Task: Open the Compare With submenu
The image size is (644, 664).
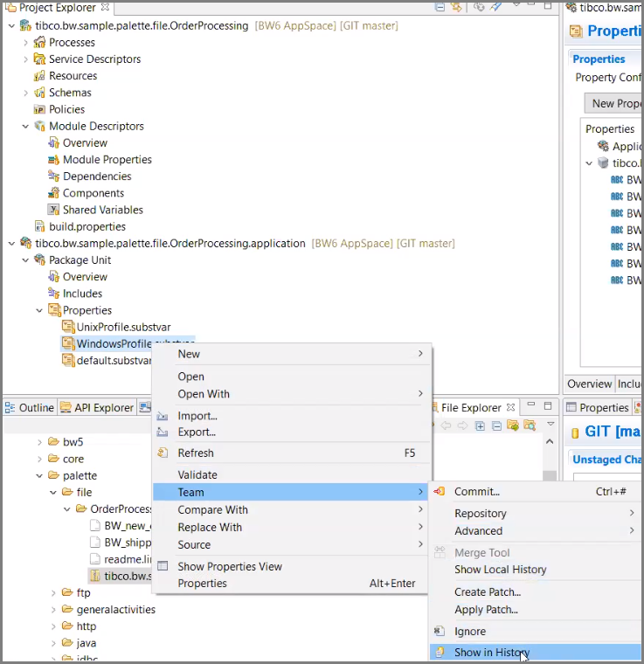Action: (x=292, y=509)
